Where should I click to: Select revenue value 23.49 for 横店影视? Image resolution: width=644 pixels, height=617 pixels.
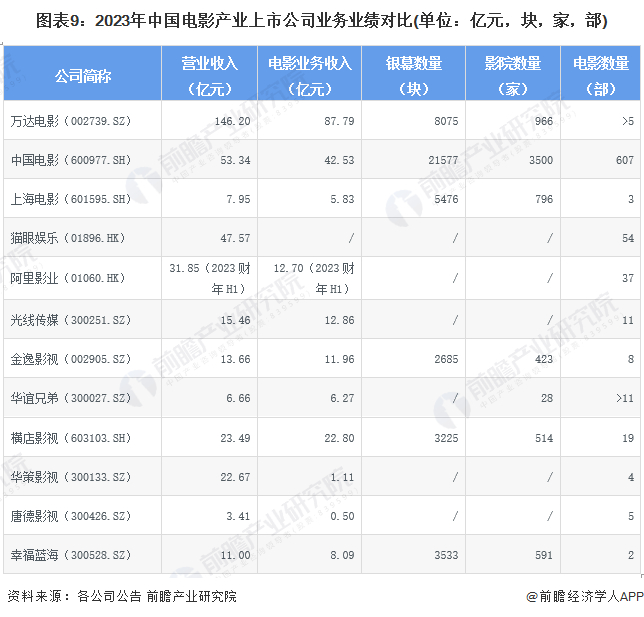pos(235,438)
